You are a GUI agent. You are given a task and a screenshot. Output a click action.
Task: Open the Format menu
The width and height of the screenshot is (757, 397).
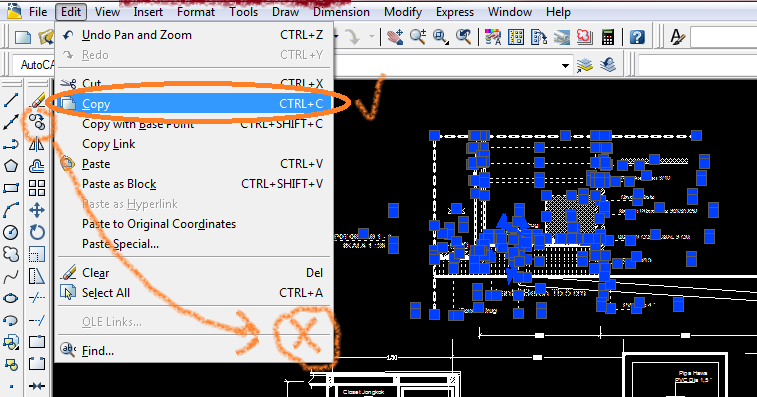[196, 12]
